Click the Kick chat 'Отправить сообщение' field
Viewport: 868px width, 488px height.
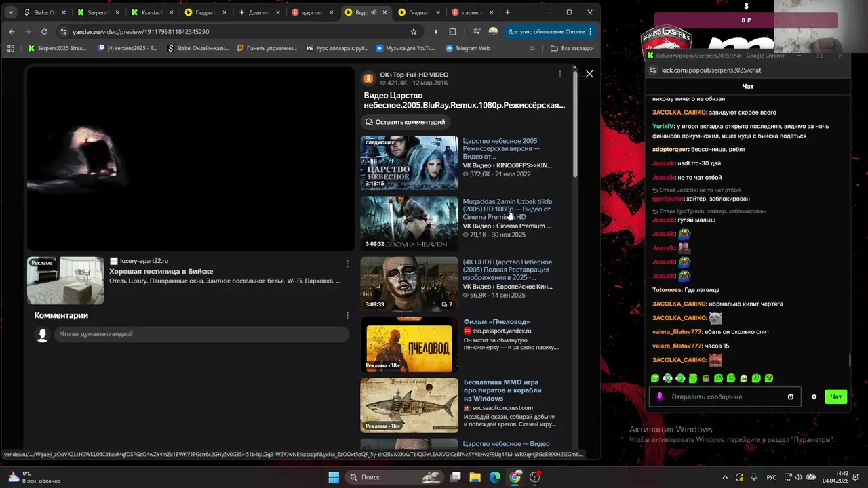pyautogui.click(x=726, y=396)
